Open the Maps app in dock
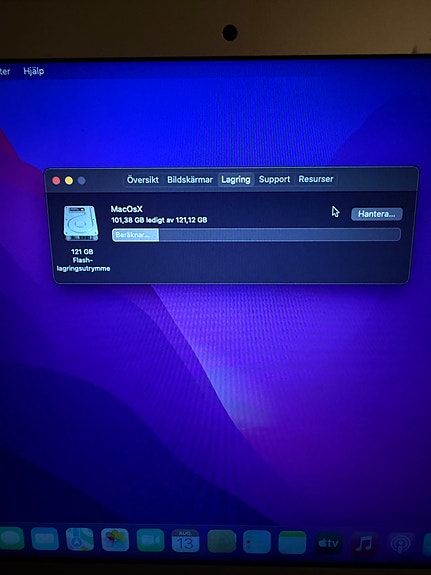 80,539
